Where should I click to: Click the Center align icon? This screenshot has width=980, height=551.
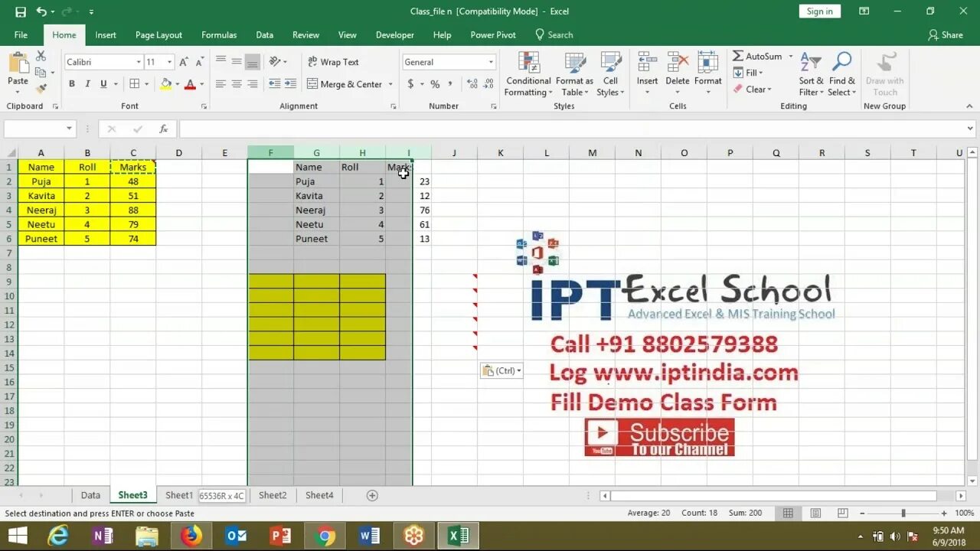(237, 84)
